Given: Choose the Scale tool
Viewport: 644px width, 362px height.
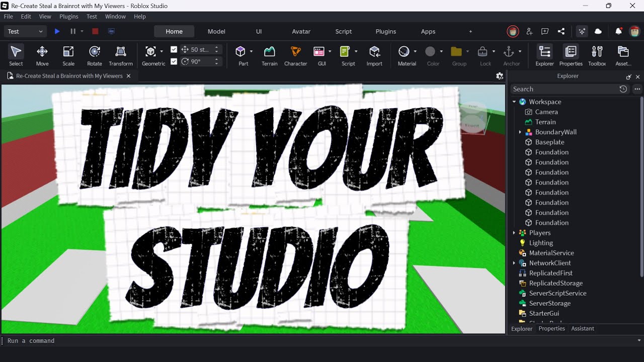Looking at the screenshot, I should click(x=68, y=55).
